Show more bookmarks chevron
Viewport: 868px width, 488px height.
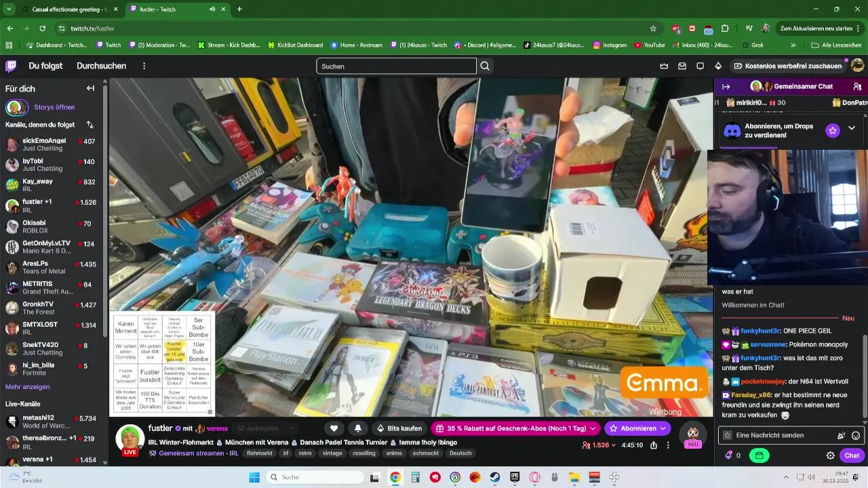[793, 45]
